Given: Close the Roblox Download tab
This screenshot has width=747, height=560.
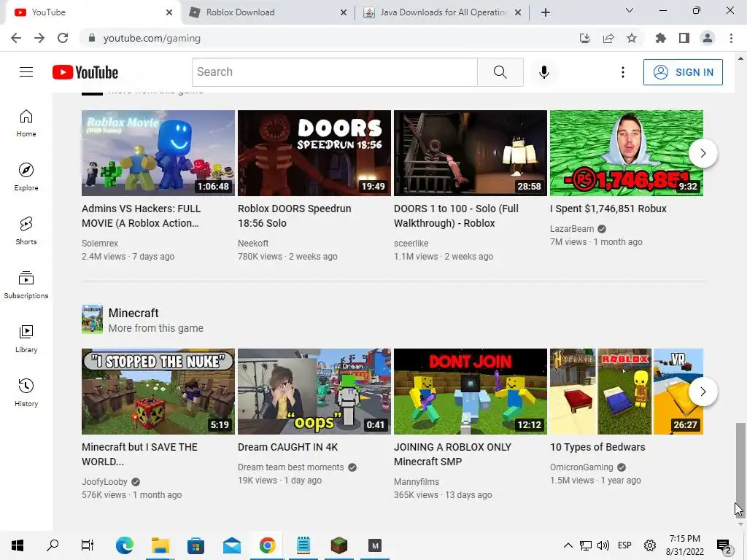Looking at the screenshot, I should (x=344, y=12).
